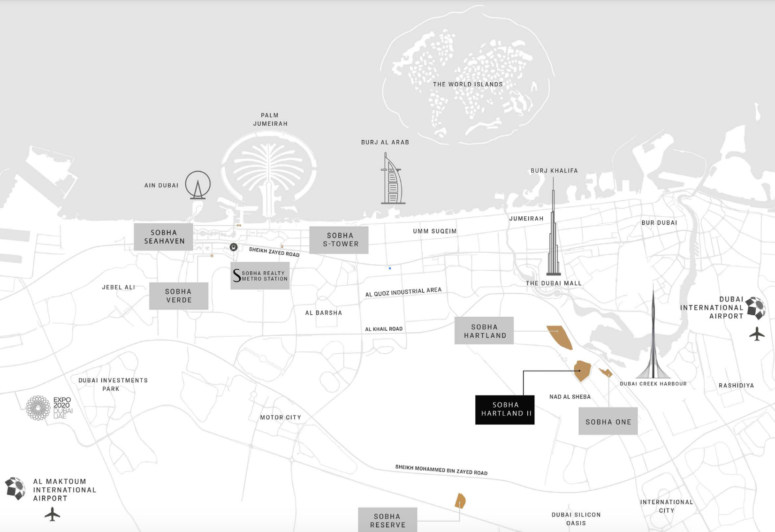The image size is (775, 532).
Task: Click the Dubai International Airport airplane icon
Action: point(756,334)
